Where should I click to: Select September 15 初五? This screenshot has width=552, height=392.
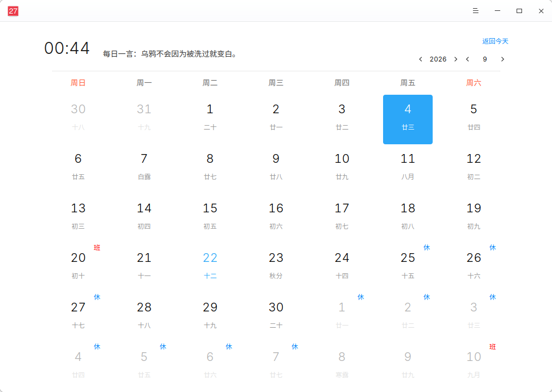210,218
